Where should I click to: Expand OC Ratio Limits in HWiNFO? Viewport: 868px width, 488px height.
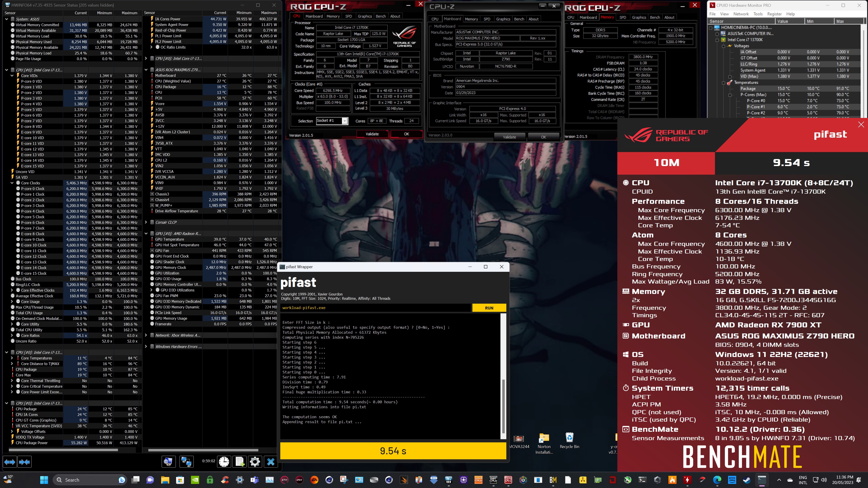click(152, 47)
